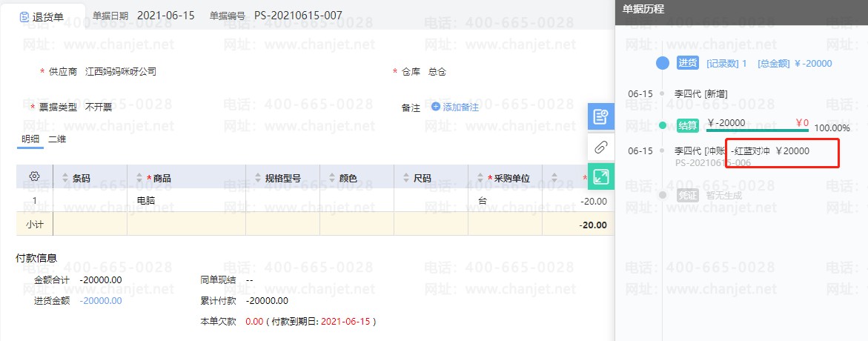Screen dimensions: 868x341
Task: Click the 仓库 field value 总仓
Action: 437,71
